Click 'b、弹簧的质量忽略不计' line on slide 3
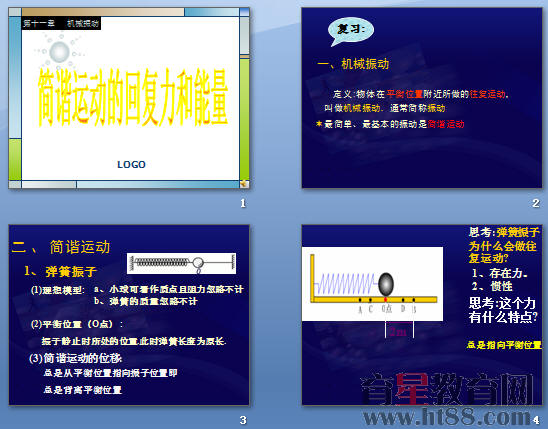 pos(146,301)
